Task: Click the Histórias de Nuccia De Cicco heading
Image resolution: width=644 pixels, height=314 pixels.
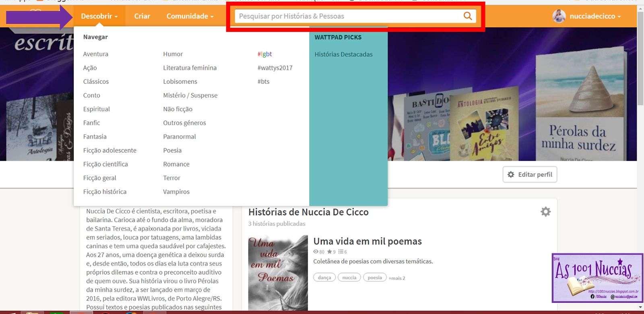Action: coord(308,212)
